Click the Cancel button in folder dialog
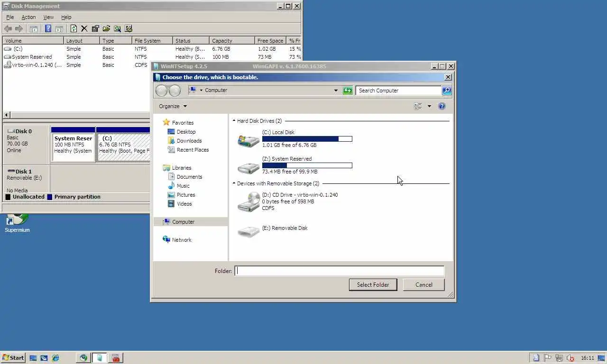The height and width of the screenshot is (364, 607). (423, 285)
